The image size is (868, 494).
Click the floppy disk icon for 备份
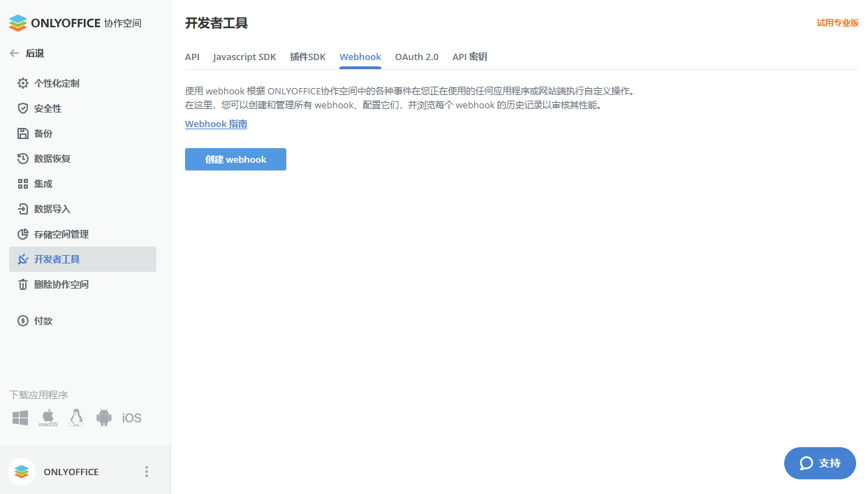coord(23,133)
